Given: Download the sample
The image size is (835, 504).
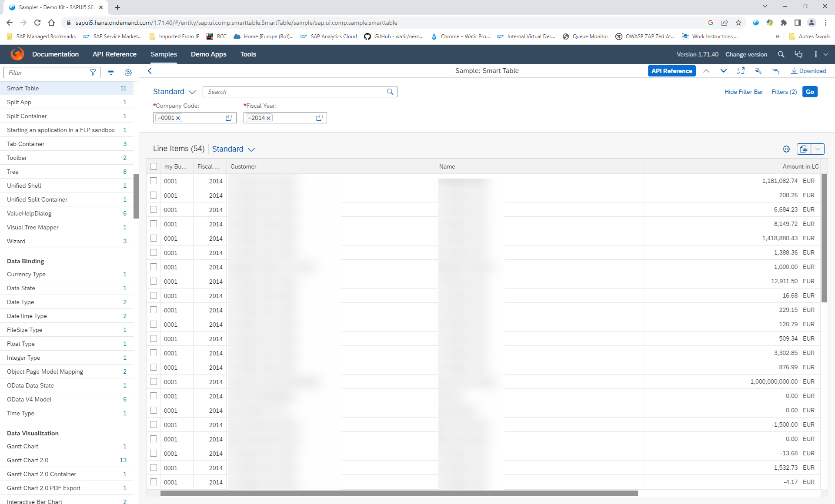Looking at the screenshot, I should pos(808,71).
